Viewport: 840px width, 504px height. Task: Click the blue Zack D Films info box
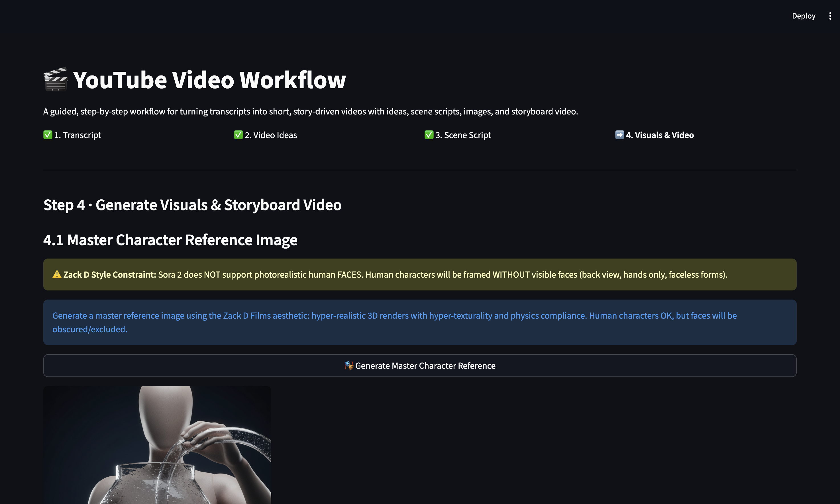pyautogui.click(x=419, y=322)
